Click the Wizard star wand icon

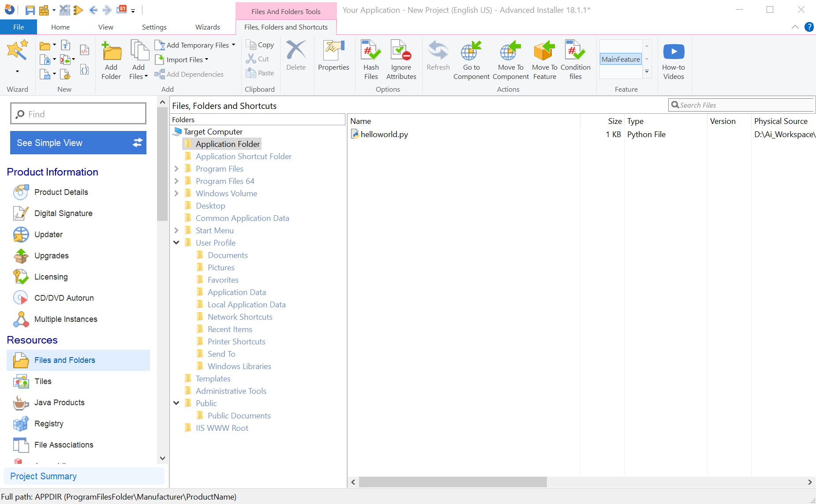(18, 50)
